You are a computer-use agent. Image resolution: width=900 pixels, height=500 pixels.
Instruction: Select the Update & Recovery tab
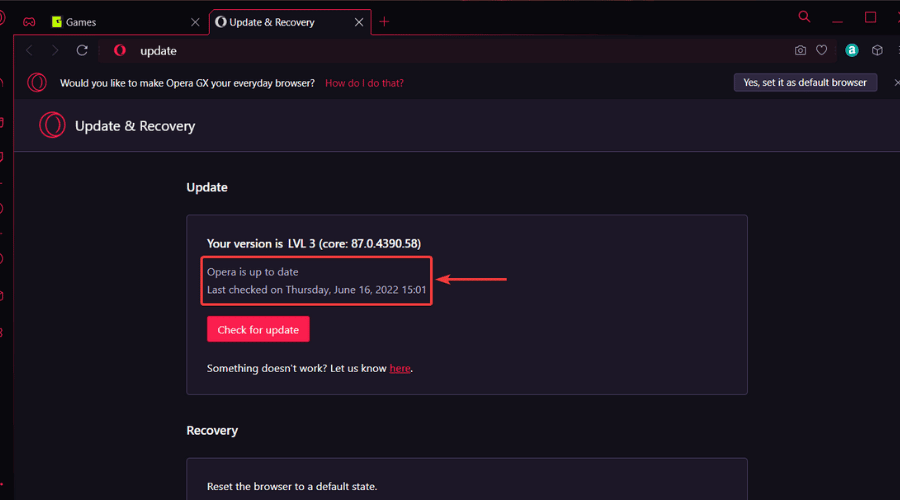[290, 22]
